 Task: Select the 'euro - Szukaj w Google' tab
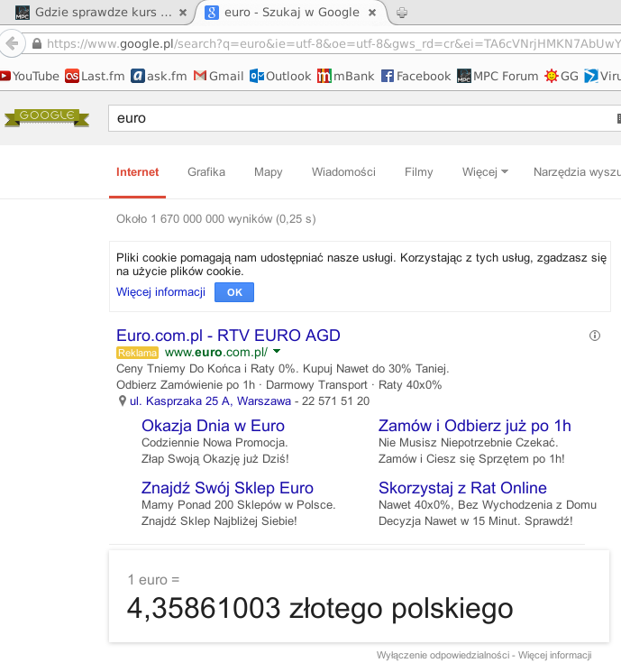coord(291,13)
